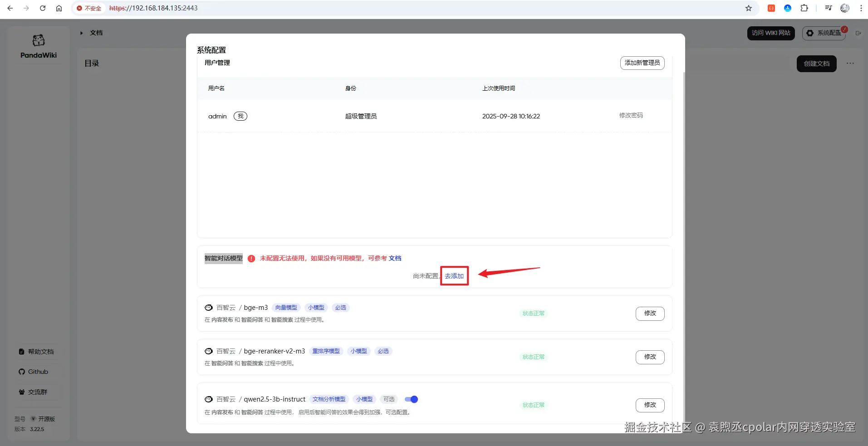
Task: Click the browser address bar URL
Action: pyautogui.click(x=153, y=8)
